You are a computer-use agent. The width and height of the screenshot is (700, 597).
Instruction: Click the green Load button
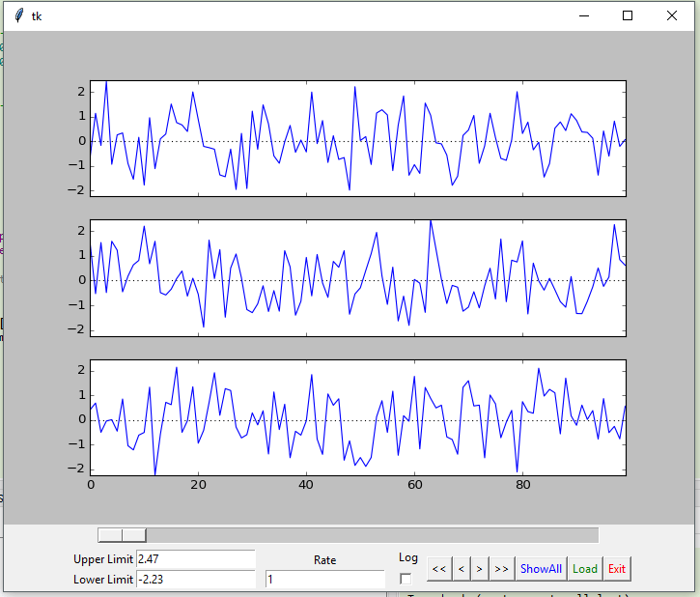pos(585,569)
